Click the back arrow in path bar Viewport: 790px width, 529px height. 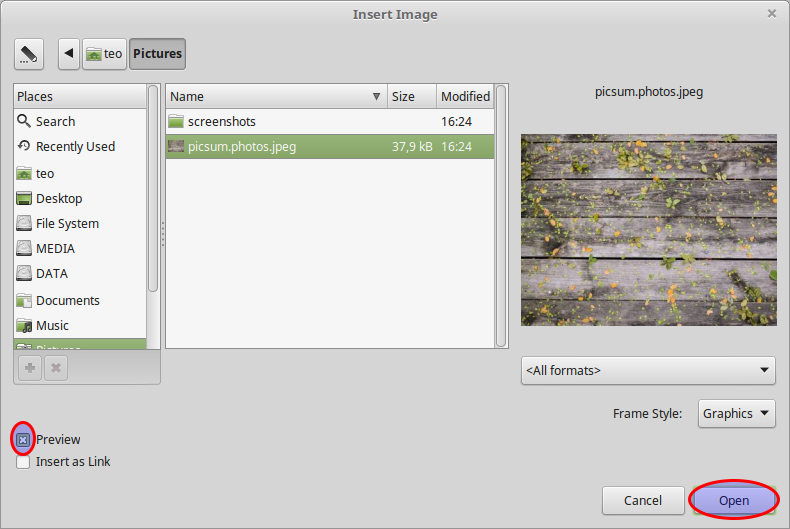pyautogui.click(x=68, y=54)
